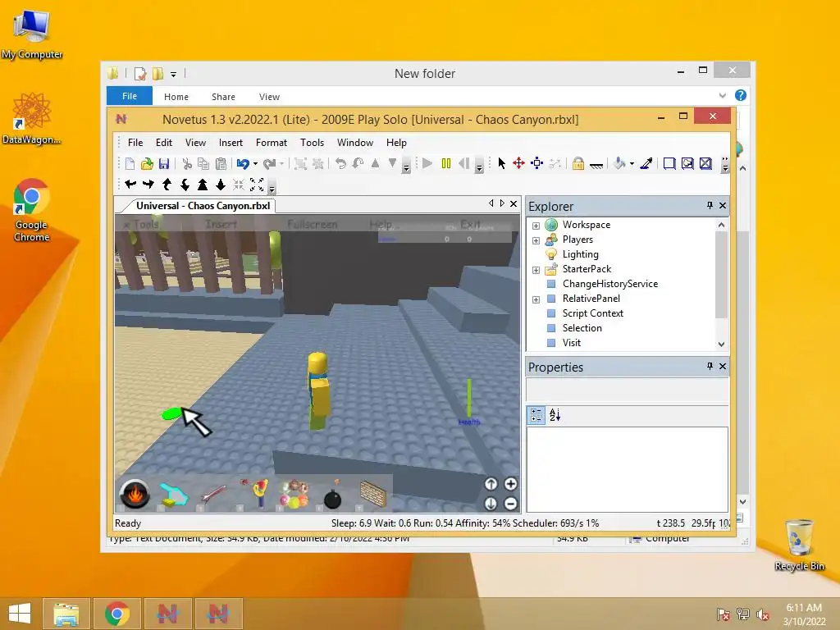Click the Explorer panel vertical scrollbar
The height and width of the screenshot is (630, 840).
click(x=721, y=285)
